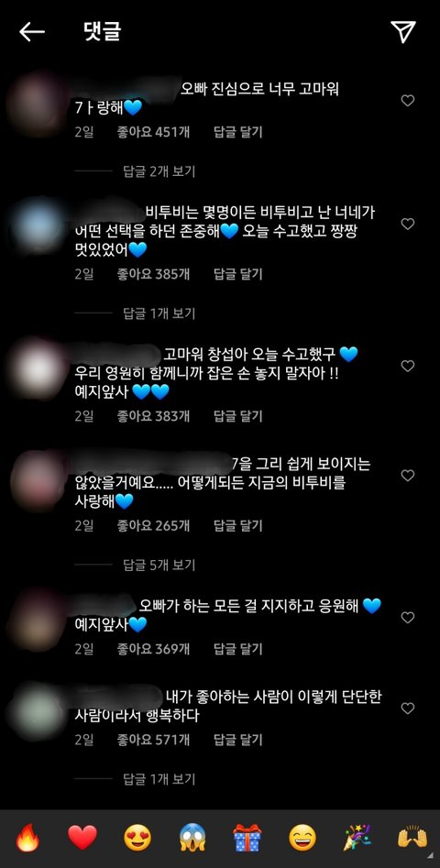
Task: Select the grinning face emoji
Action: (x=302, y=837)
